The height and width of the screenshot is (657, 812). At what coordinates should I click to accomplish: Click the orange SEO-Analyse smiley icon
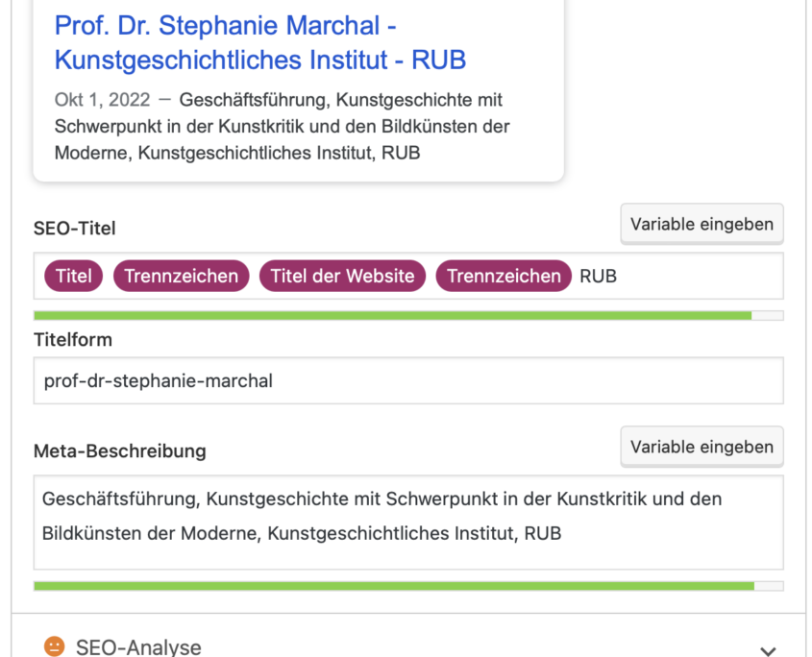click(x=55, y=646)
